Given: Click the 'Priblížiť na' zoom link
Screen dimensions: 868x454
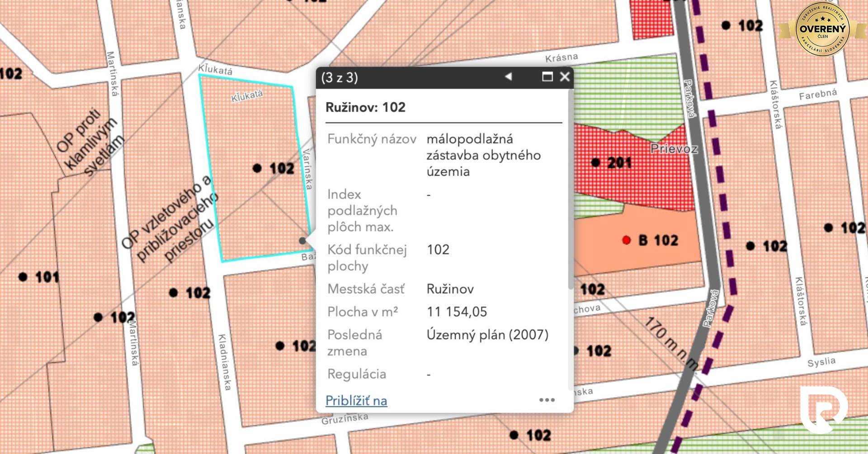Looking at the screenshot, I should (356, 401).
